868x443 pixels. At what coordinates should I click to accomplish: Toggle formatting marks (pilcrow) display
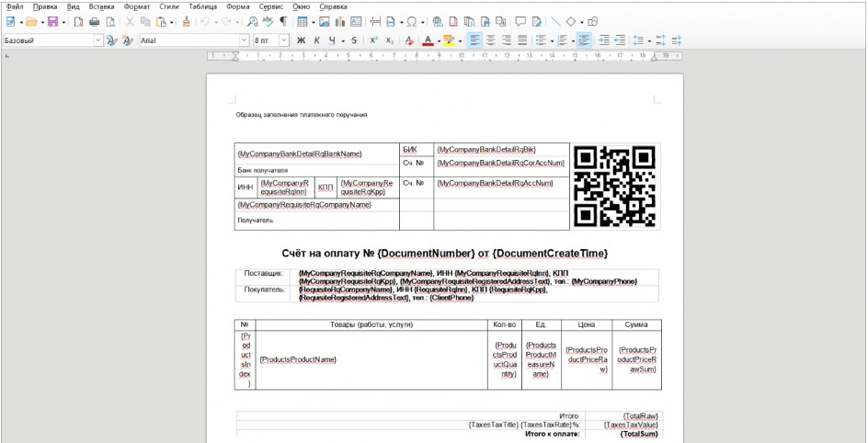click(x=284, y=21)
